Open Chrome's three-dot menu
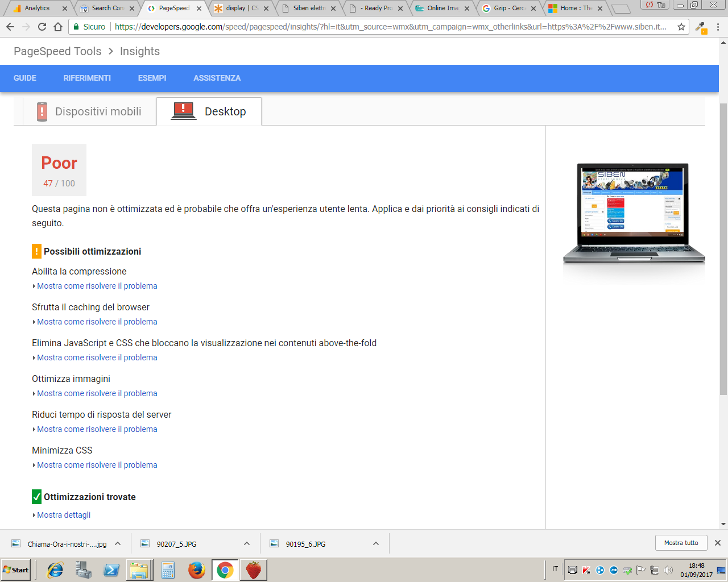728x582 pixels. tap(718, 27)
